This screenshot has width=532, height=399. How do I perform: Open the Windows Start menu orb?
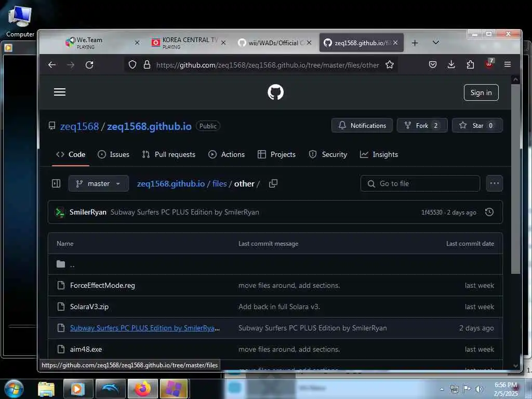click(14, 389)
